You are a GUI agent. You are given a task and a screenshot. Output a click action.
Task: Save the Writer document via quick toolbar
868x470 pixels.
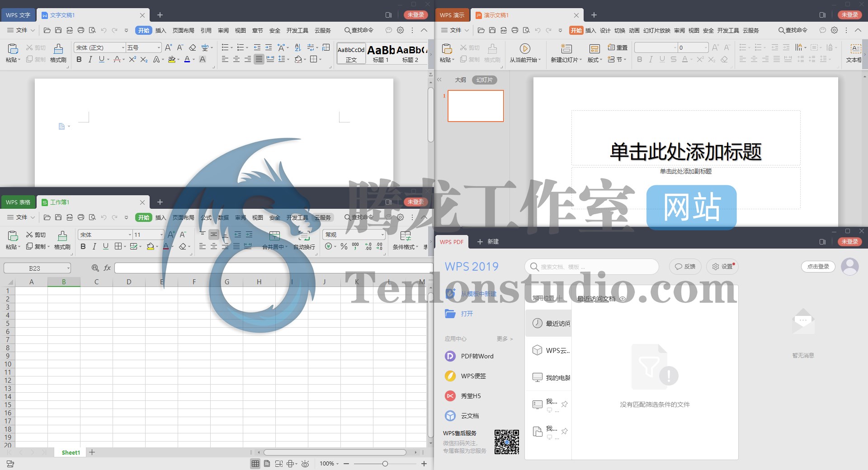pyautogui.click(x=58, y=30)
